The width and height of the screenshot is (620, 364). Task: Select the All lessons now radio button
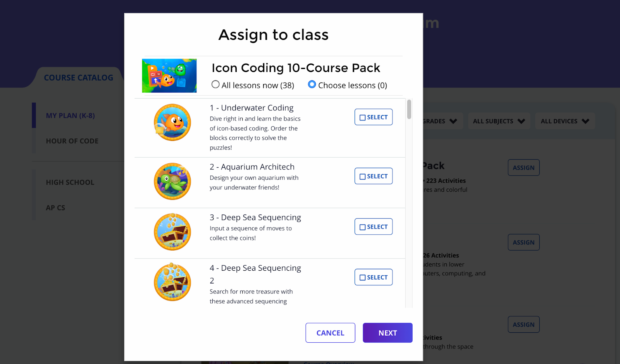[x=215, y=84]
